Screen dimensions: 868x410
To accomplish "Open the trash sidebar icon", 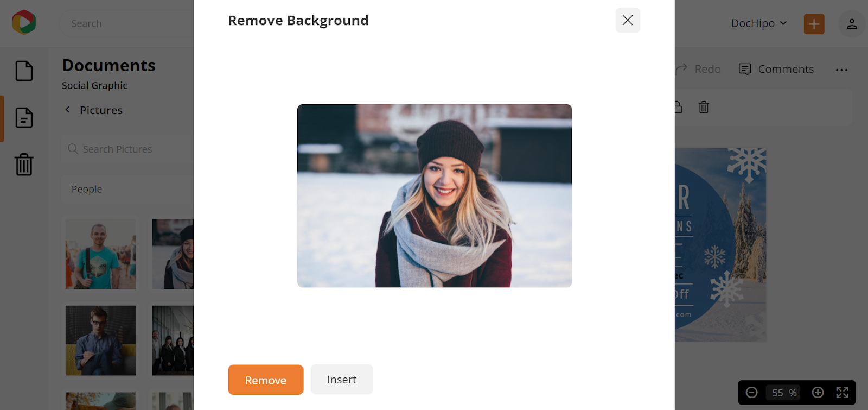I will point(24,164).
